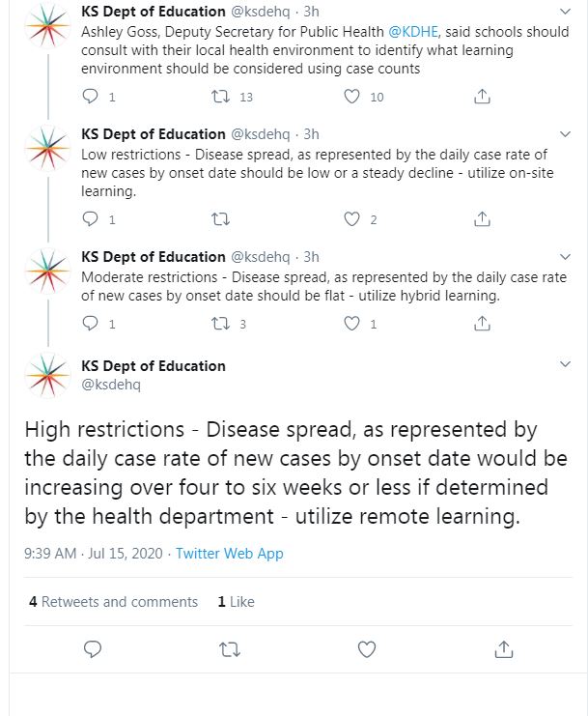The image size is (588, 716).
Task: Retweet the High restrictions main tweet
Action: (229, 647)
